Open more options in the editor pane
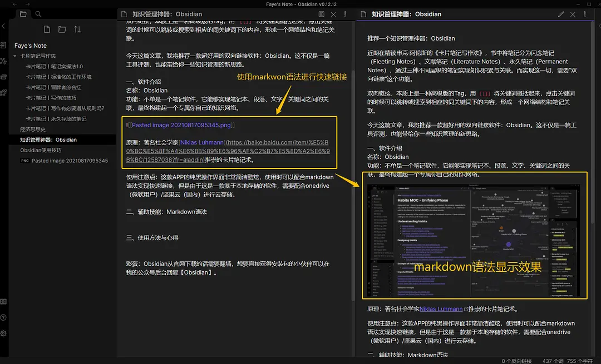The height and width of the screenshot is (364, 601). (x=346, y=14)
